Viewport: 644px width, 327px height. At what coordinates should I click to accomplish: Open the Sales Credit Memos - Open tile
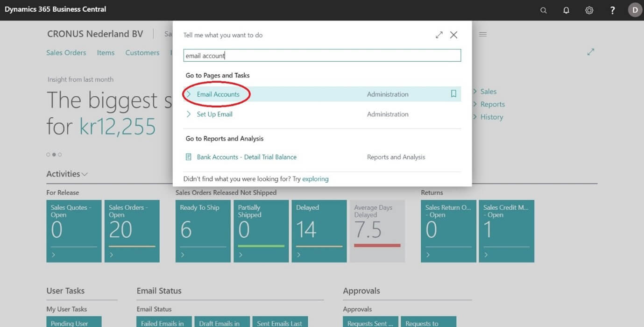tap(507, 231)
